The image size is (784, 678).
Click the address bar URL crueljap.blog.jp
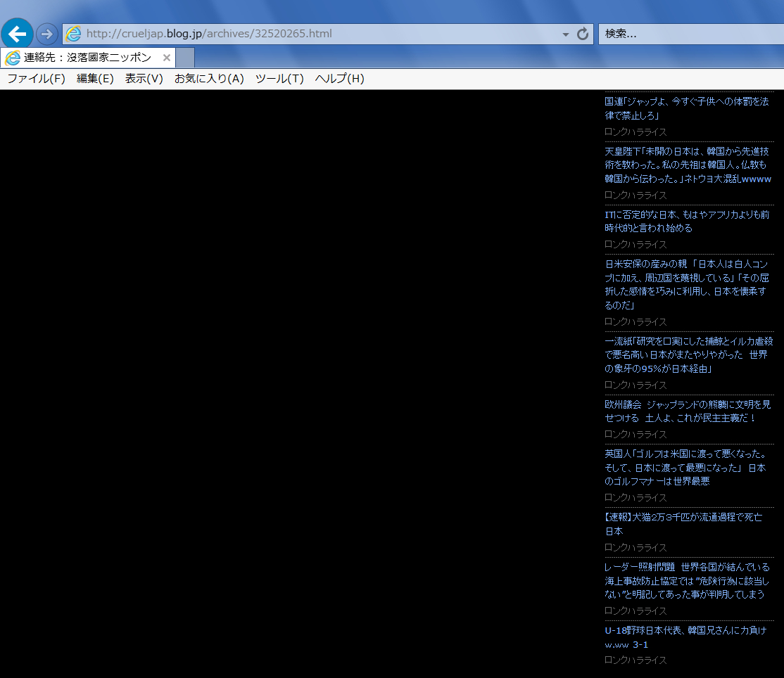point(209,34)
